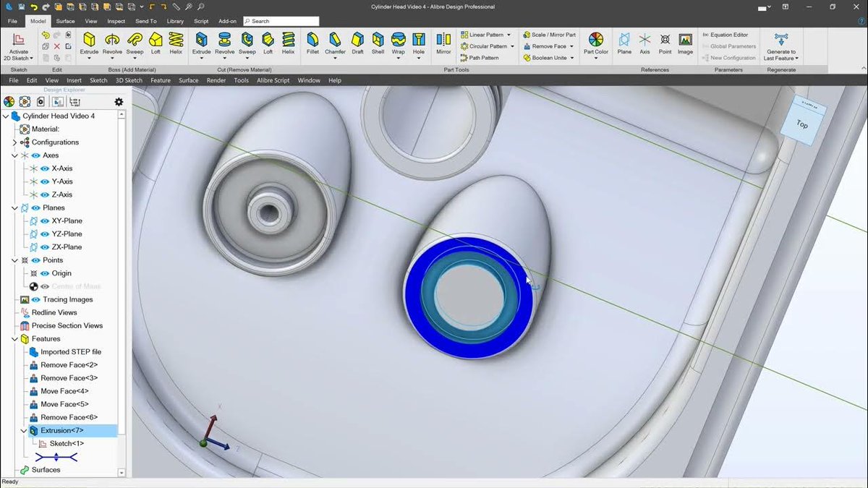868x488 pixels.
Task: Insert a reference Point
Action: [665, 43]
